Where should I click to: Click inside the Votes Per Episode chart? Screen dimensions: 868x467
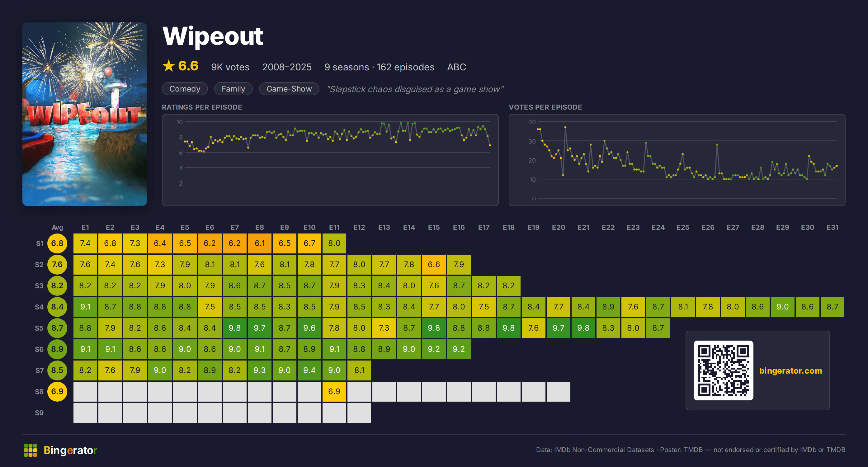pos(677,160)
